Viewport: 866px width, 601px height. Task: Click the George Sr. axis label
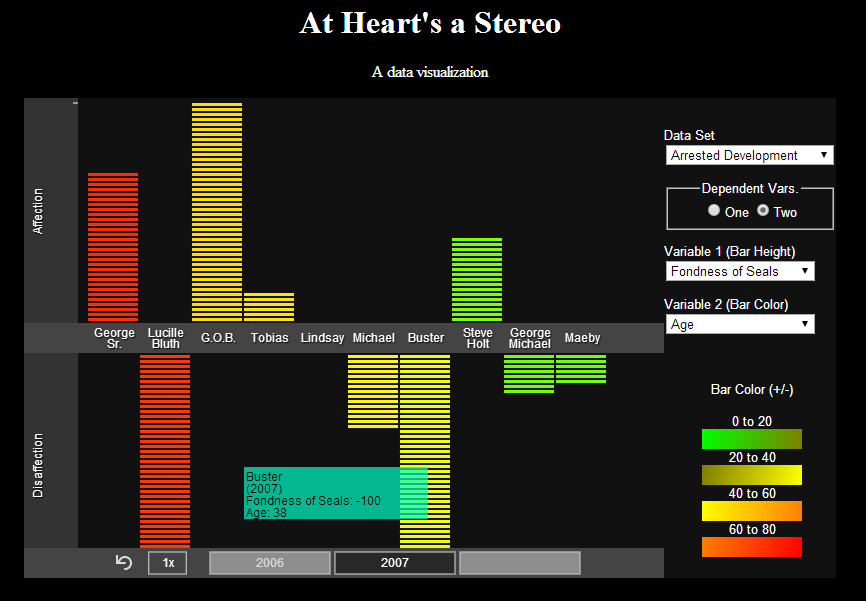[114, 338]
